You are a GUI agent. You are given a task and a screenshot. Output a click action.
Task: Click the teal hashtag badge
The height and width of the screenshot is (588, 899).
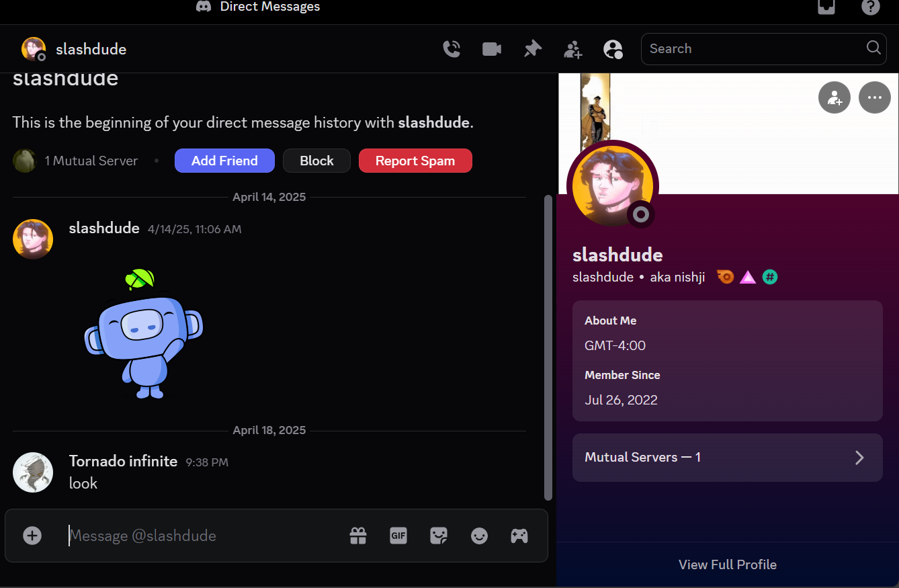click(x=770, y=277)
